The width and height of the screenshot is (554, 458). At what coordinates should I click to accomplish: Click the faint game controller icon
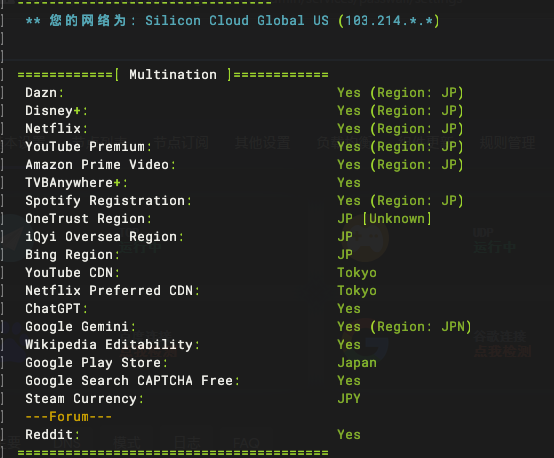pos(371,239)
